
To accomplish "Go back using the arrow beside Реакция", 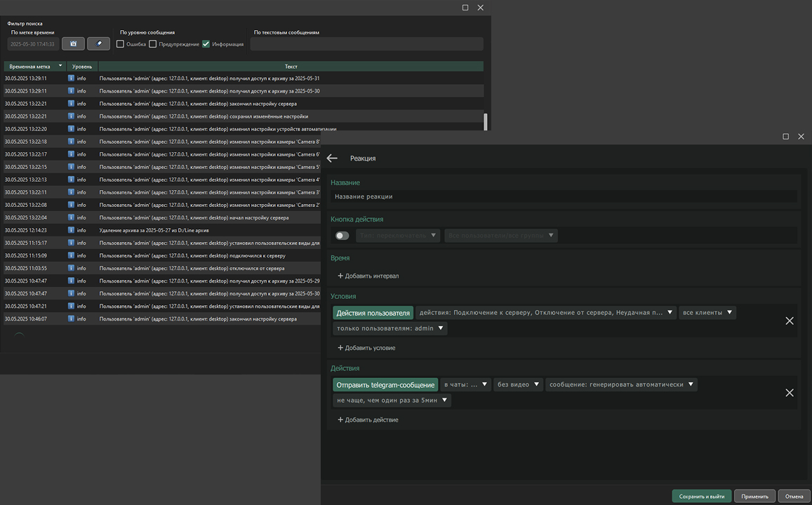I will (x=332, y=159).
